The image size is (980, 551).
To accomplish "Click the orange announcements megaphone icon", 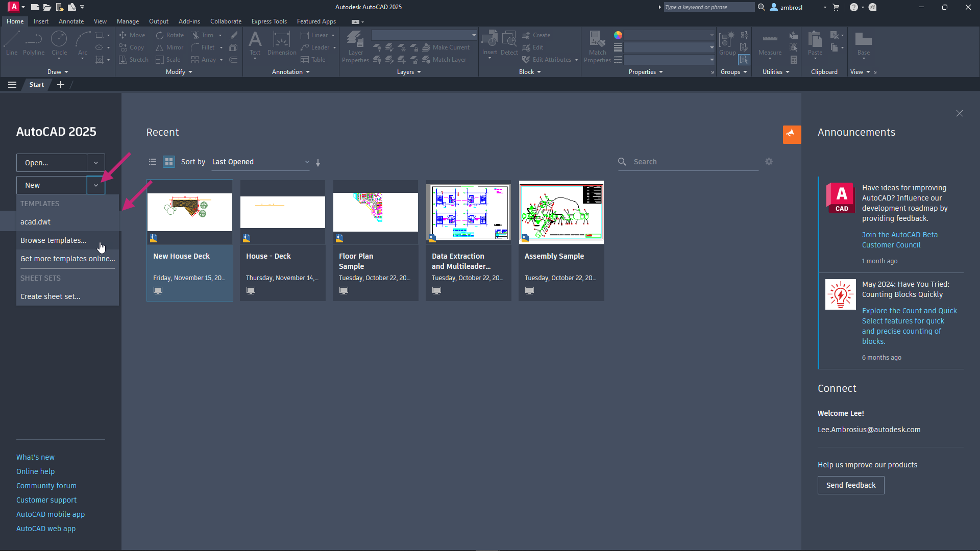I will 791,134.
